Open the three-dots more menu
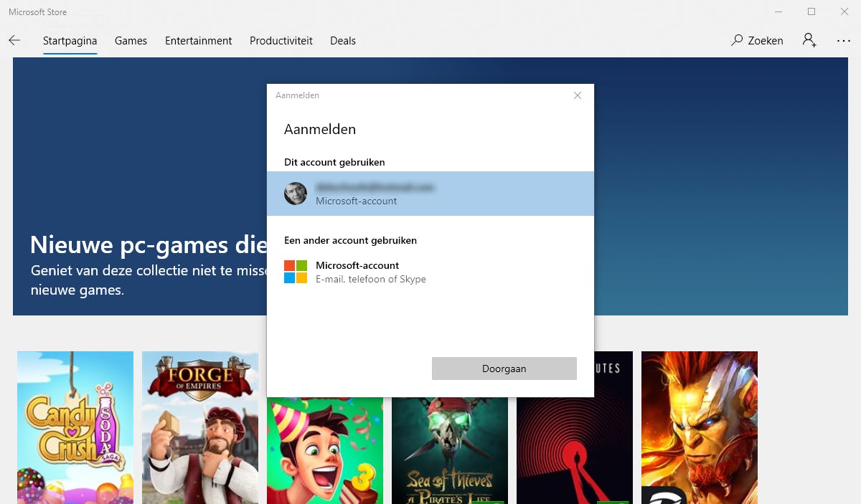Screen dimensions: 861x504 [844, 41]
